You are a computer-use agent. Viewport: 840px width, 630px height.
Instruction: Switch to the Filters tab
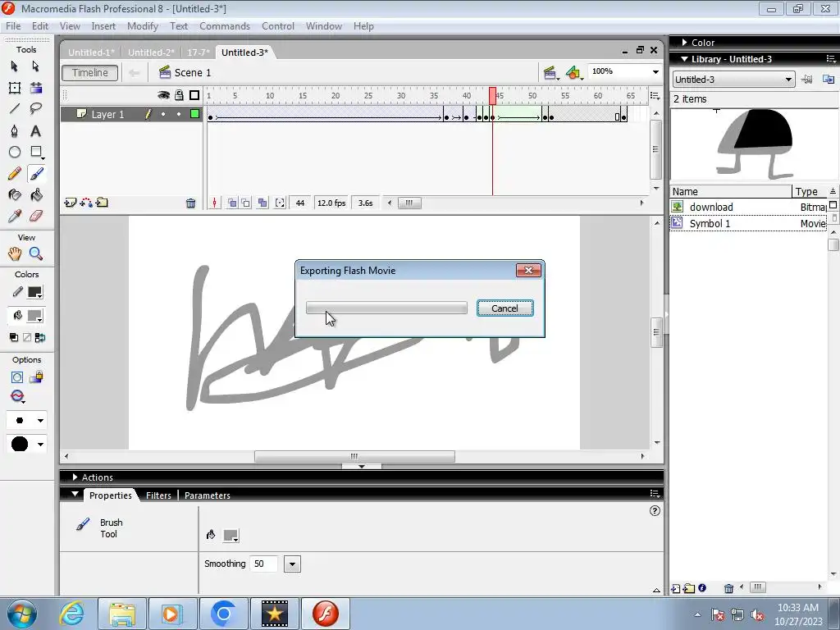158,495
